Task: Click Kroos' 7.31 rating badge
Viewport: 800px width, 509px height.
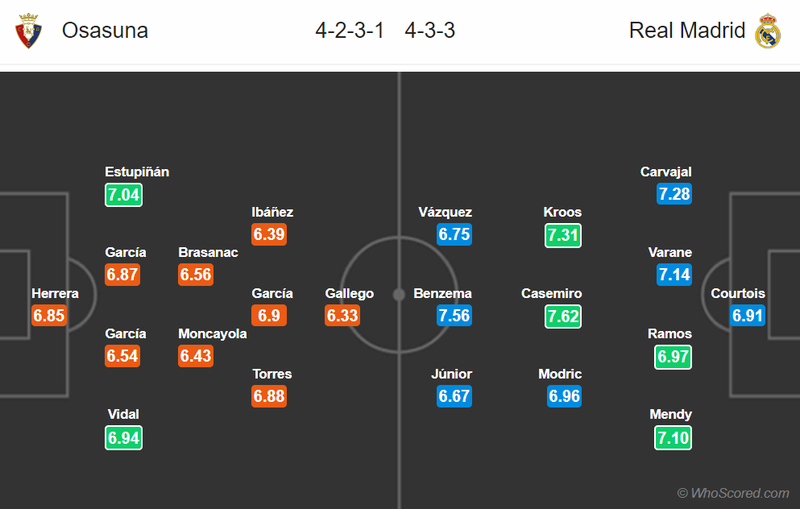Action: click(564, 235)
